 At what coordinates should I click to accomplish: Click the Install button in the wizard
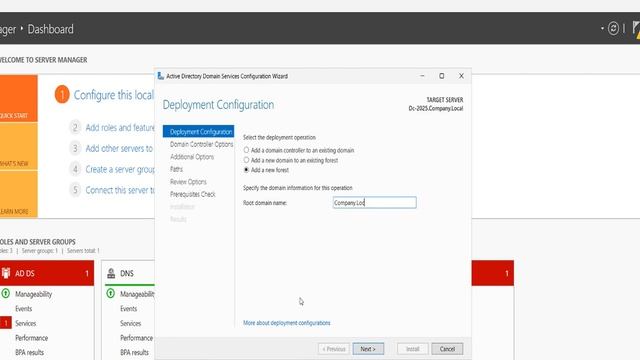(413, 349)
